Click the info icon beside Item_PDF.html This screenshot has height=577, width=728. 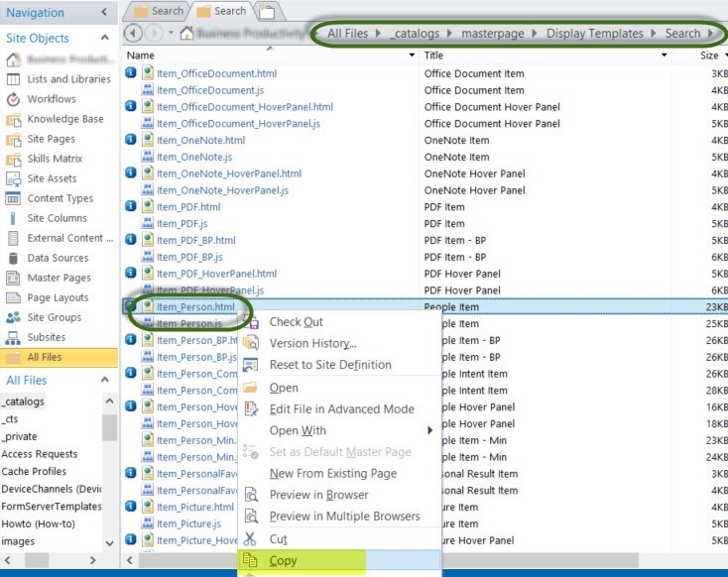click(130, 207)
